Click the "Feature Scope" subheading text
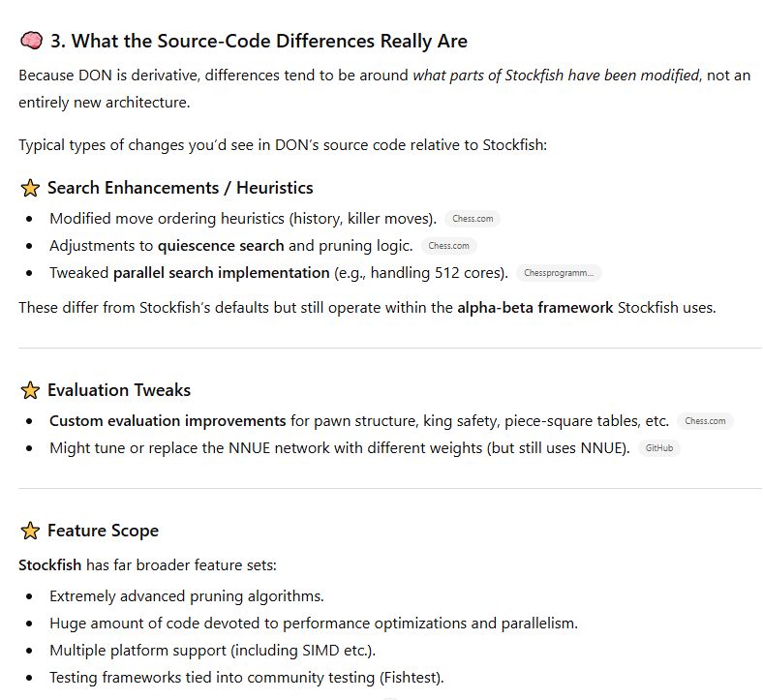 click(x=103, y=531)
